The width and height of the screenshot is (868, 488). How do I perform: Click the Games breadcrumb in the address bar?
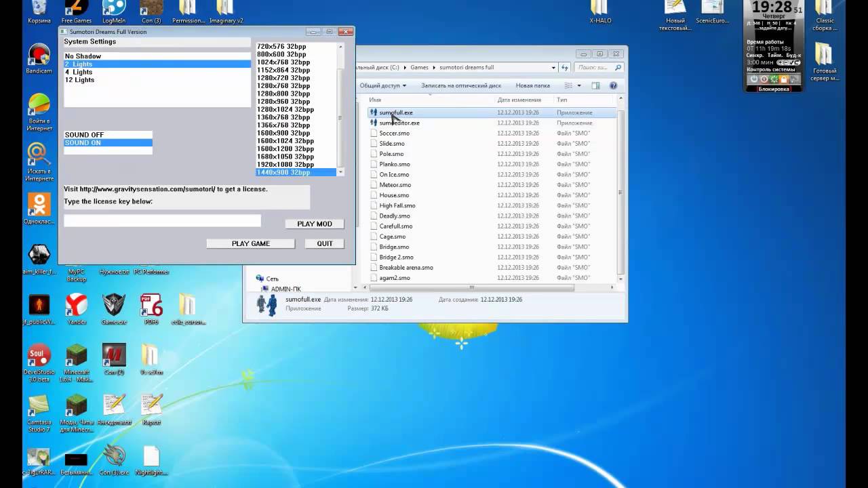click(419, 68)
